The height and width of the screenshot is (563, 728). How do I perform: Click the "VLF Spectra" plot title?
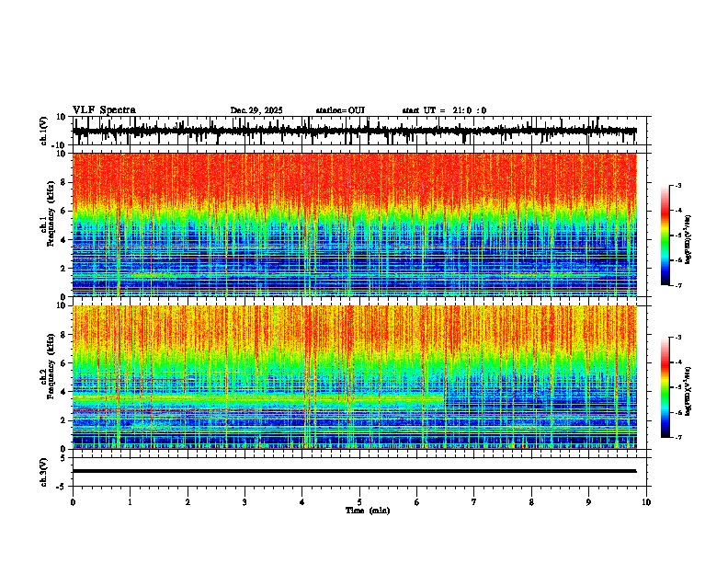point(104,110)
